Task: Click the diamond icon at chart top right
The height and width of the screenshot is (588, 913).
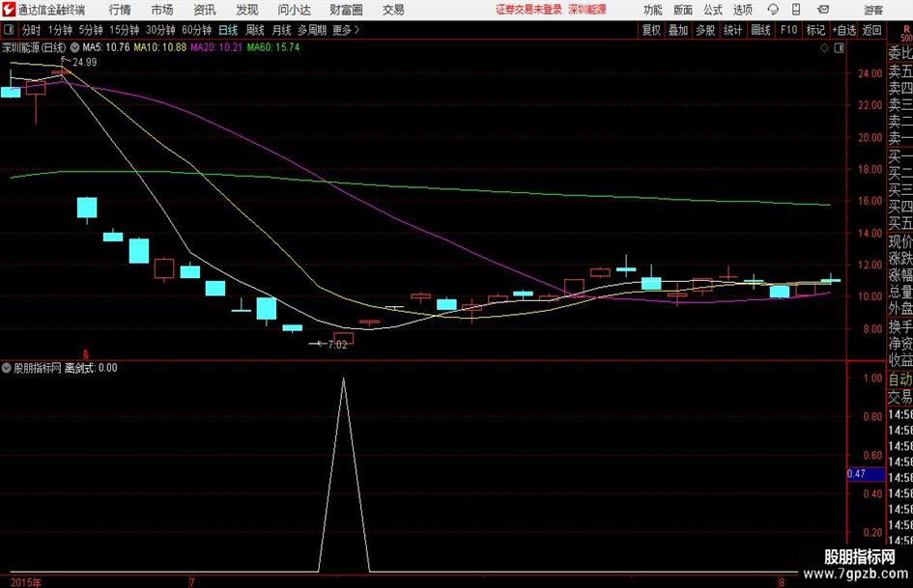Action: pos(824,47)
